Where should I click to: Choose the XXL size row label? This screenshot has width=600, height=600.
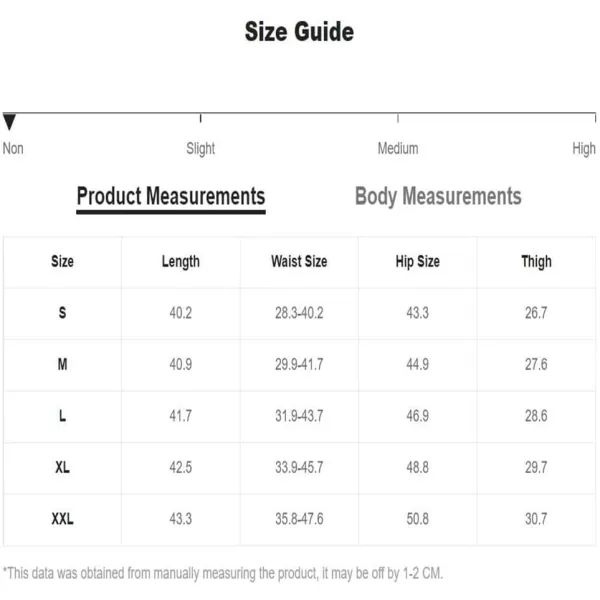(x=62, y=519)
